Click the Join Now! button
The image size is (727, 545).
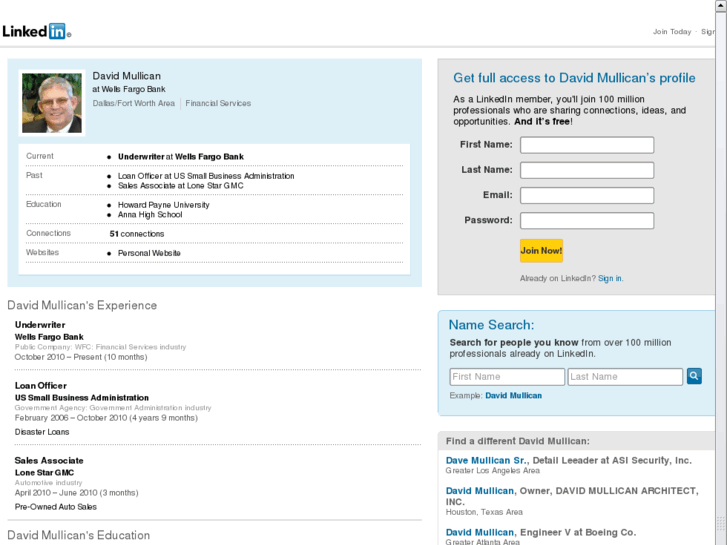(542, 251)
